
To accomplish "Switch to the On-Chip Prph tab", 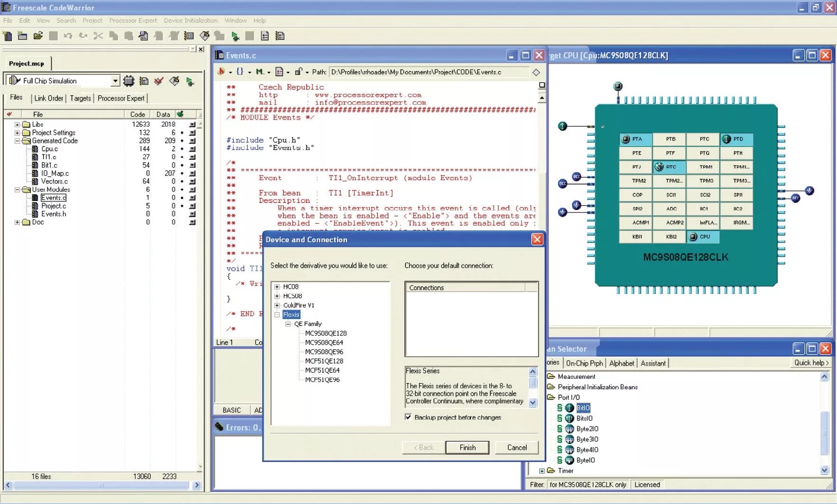I will 584,363.
